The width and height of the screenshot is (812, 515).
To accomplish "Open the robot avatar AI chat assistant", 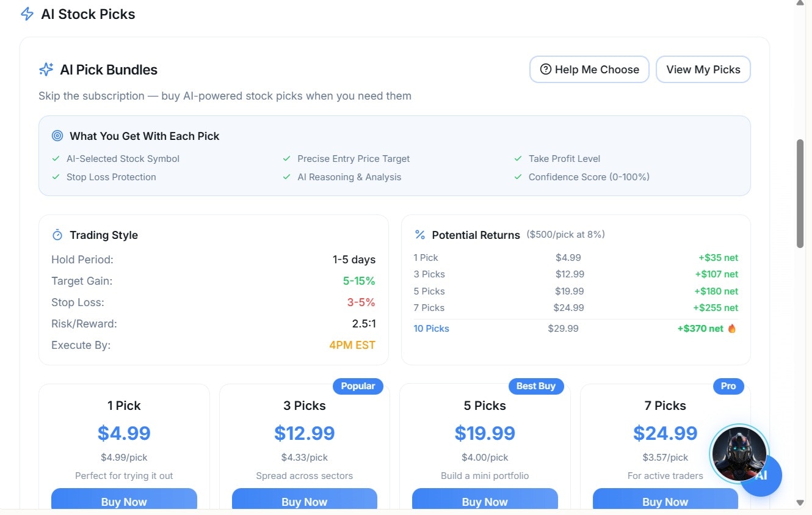I will (739, 453).
